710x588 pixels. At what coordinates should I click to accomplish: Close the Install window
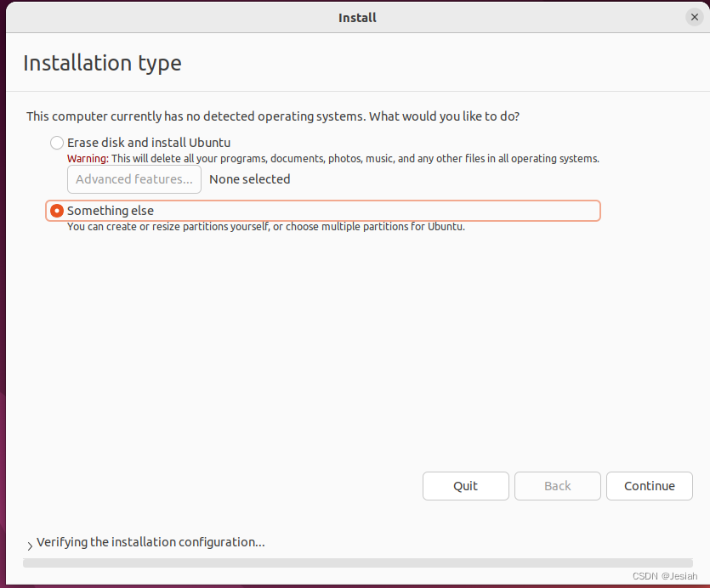tap(695, 17)
